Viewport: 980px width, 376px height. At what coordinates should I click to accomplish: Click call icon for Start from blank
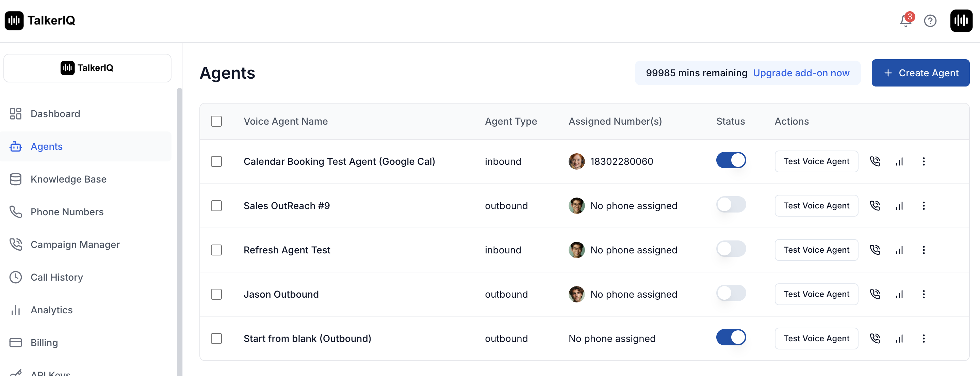[875, 338]
